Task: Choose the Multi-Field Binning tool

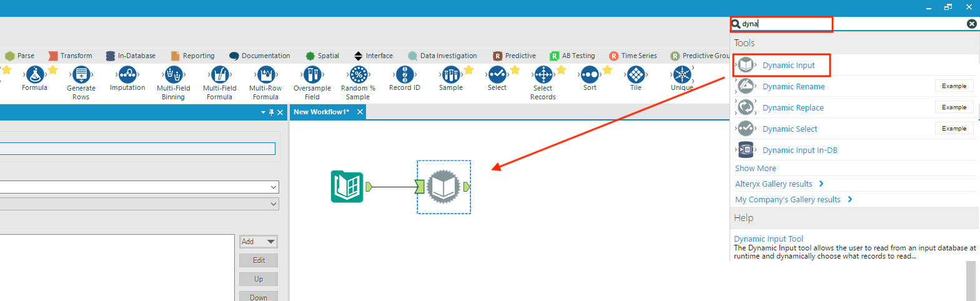Action: pyautogui.click(x=174, y=75)
